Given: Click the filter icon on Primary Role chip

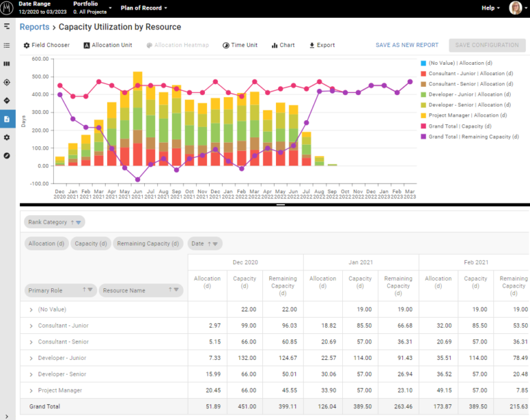Looking at the screenshot, I should [x=90, y=290].
